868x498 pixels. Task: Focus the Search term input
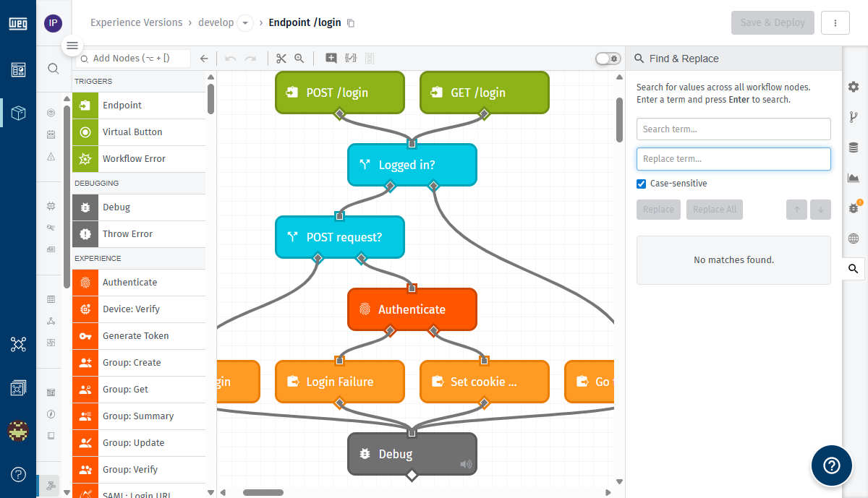733,129
